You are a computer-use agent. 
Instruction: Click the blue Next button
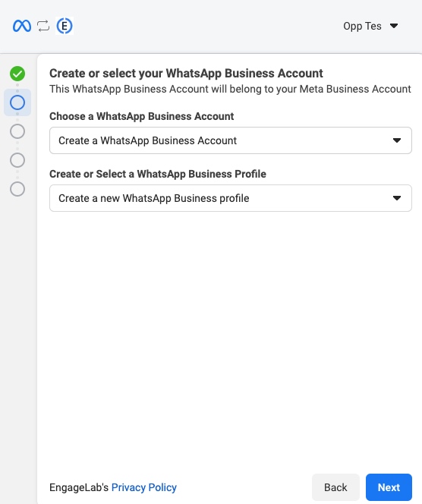tap(389, 487)
